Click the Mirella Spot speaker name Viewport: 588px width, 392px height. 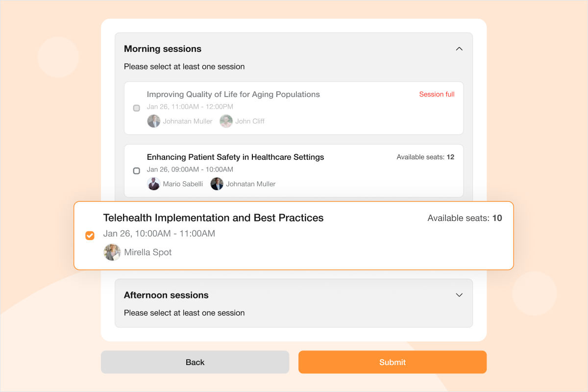[148, 252]
